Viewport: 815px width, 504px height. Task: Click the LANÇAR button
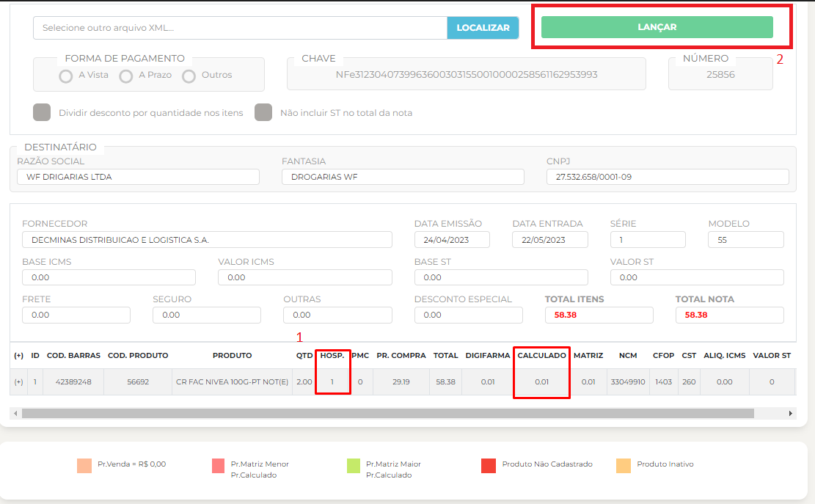click(657, 27)
